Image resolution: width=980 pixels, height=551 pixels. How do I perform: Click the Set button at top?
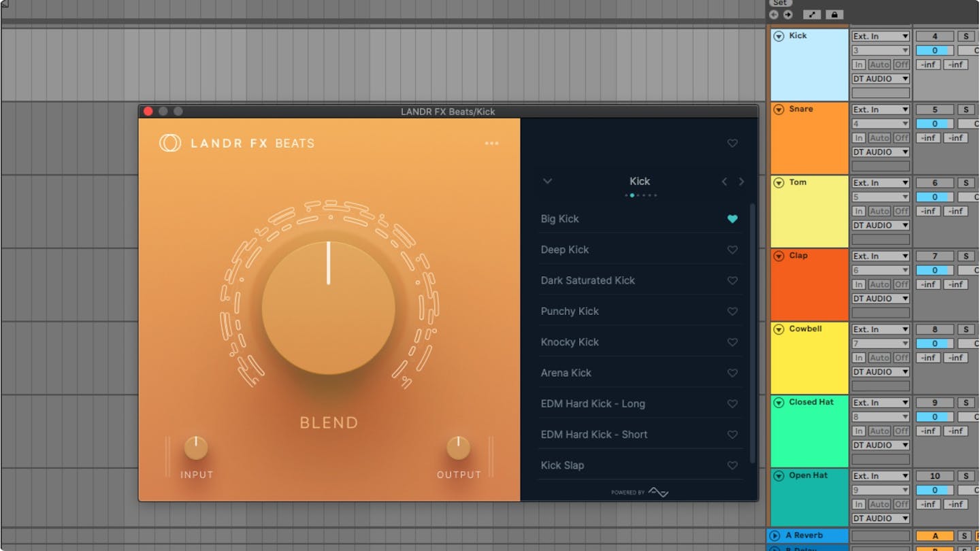point(780,3)
